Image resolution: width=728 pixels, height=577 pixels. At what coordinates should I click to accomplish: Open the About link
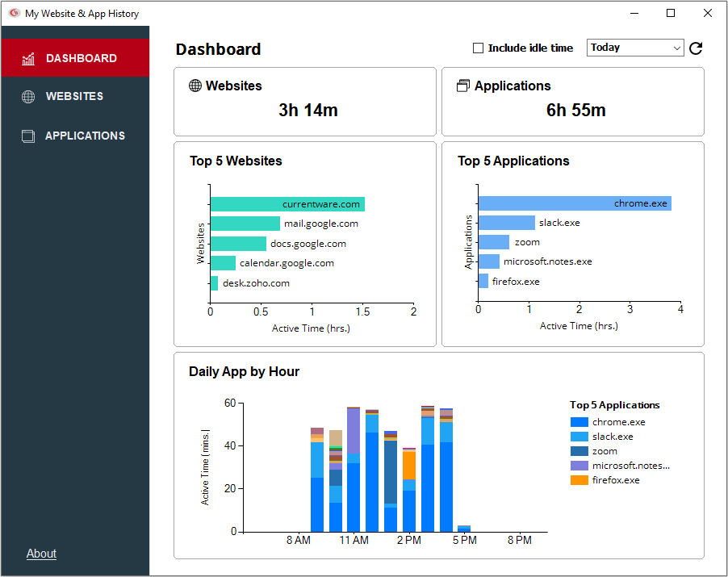[x=41, y=554]
